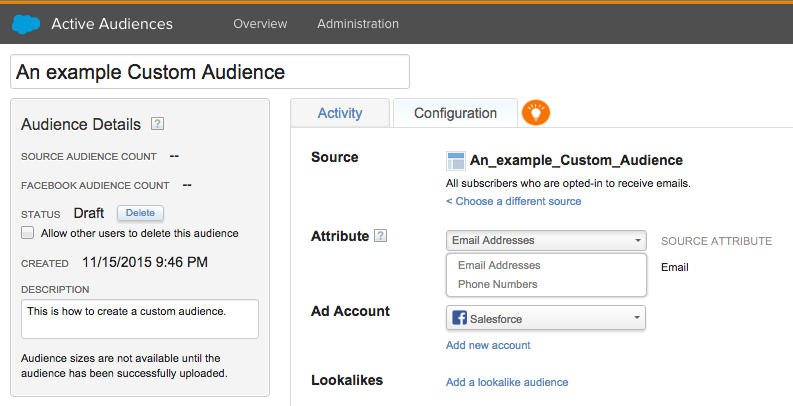Click Add new account link

[488, 345]
